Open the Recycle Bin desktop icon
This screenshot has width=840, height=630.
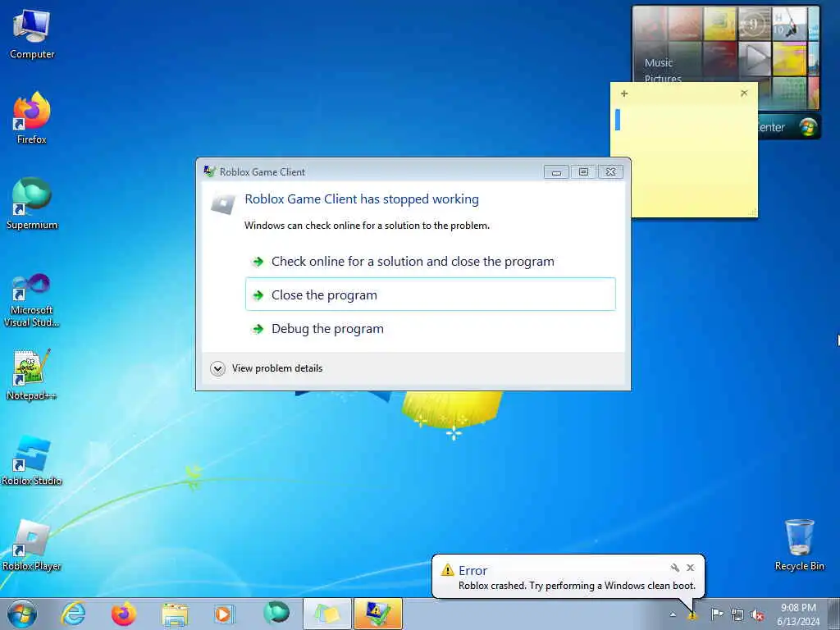(799, 545)
